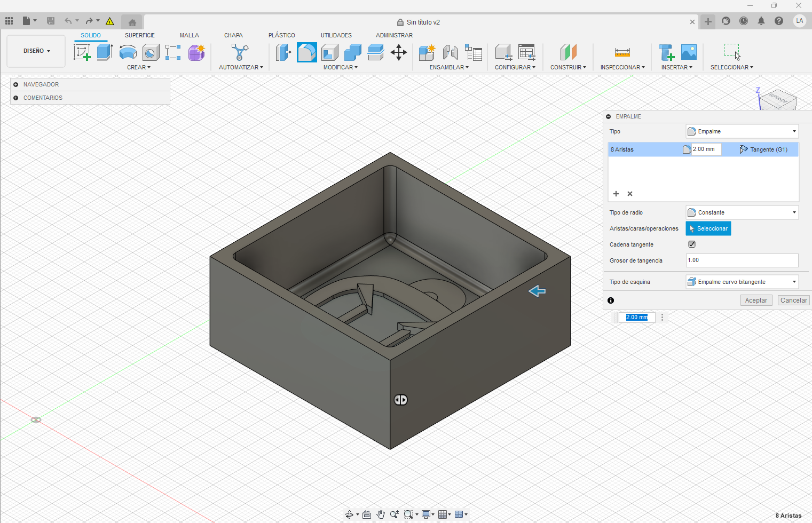812x523 pixels.
Task: Open the Orbit tool in navigation bar
Action: (x=349, y=514)
